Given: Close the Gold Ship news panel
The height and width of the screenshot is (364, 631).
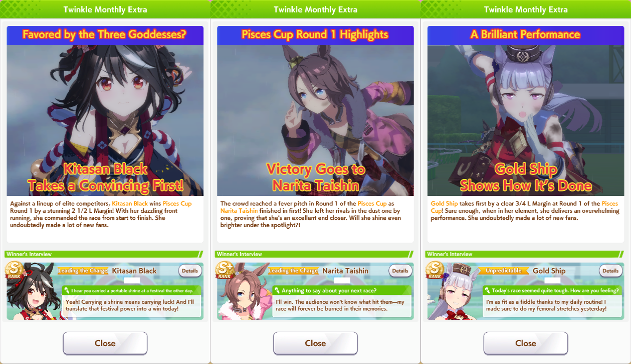Looking at the screenshot, I should coord(526,343).
